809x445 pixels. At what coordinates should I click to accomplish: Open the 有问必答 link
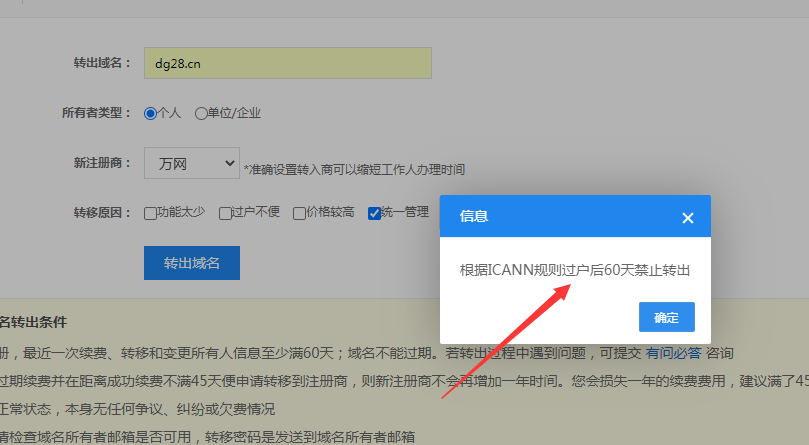click(x=673, y=353)
